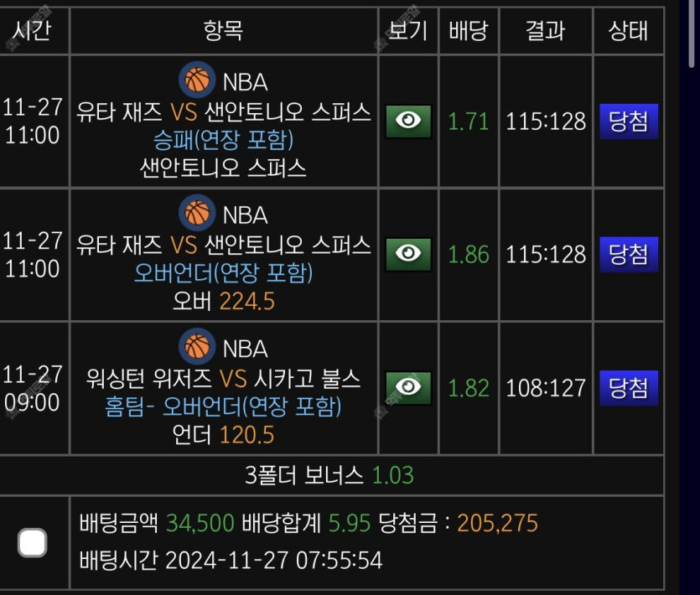Click the 승패(연장 포함) bet type link
The image size is (700, 595).
[223, 139]
